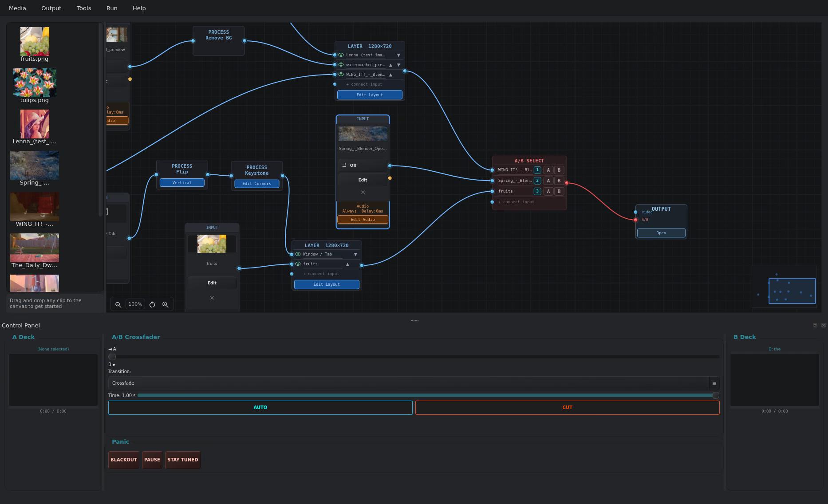Viewport: 828px width, 504px height.
Task: Move the fruits layer up with arrow
Action: tap(347, 264)
